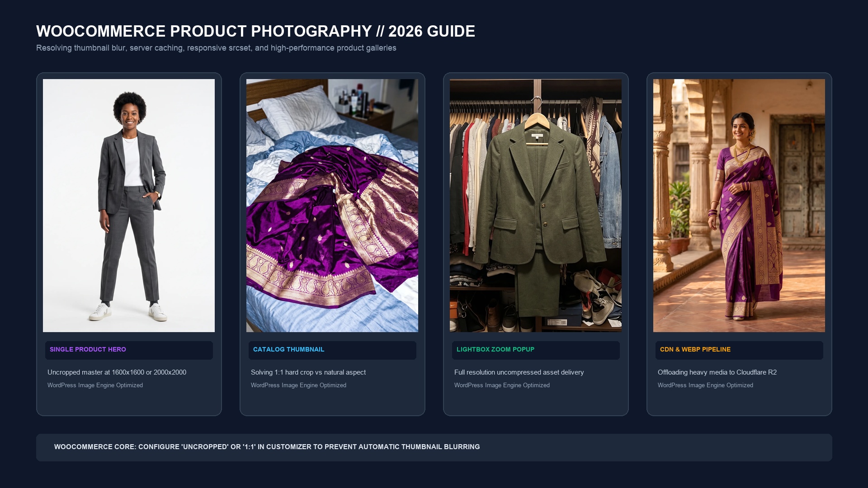Screen dimensions: 868x488
Task: Open the woman in saree courtyard photo
Action: click(739, 206)
